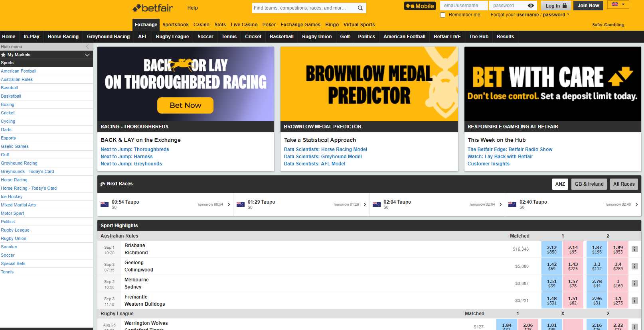Screen dimensions: 644x330
Task: Select the Live Casino tab
Action: point(244,25)
